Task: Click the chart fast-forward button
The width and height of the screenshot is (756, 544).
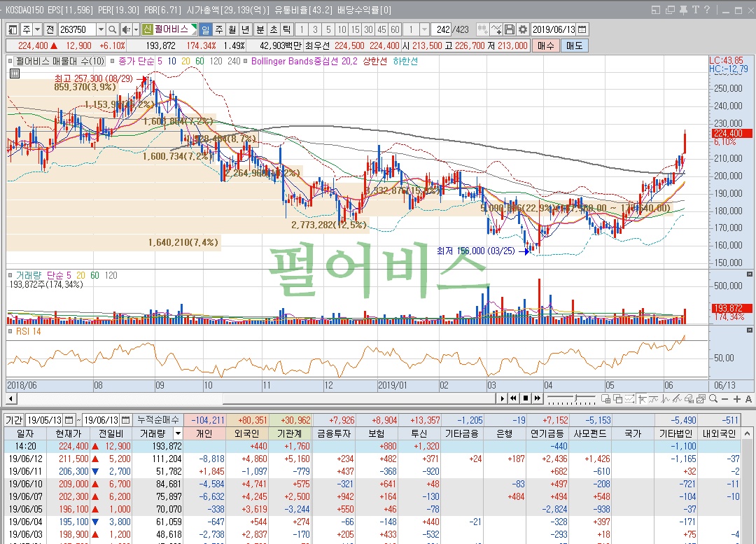Action: [x=537, y=398]
